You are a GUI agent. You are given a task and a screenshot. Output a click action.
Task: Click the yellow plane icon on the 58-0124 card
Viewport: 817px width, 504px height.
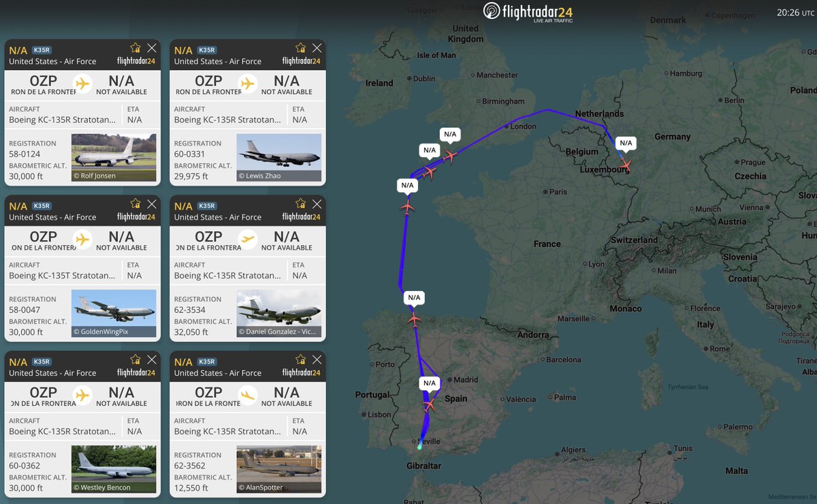pyautogui.click(x=82, y=84)
